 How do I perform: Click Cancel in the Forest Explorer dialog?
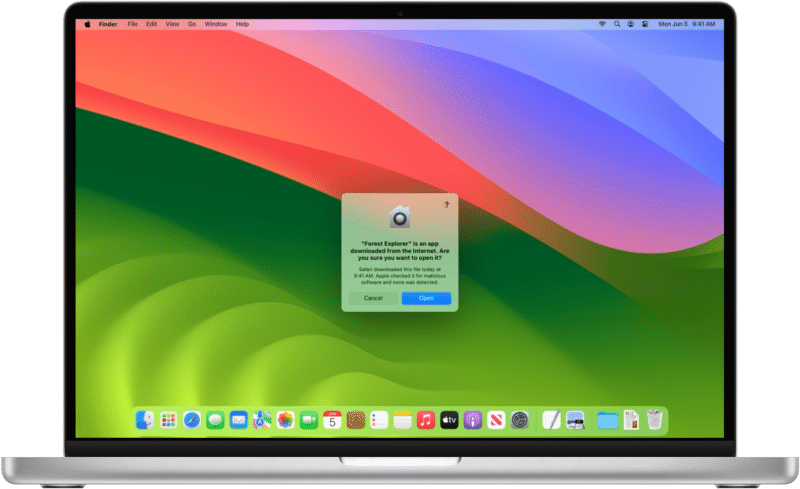373,298
